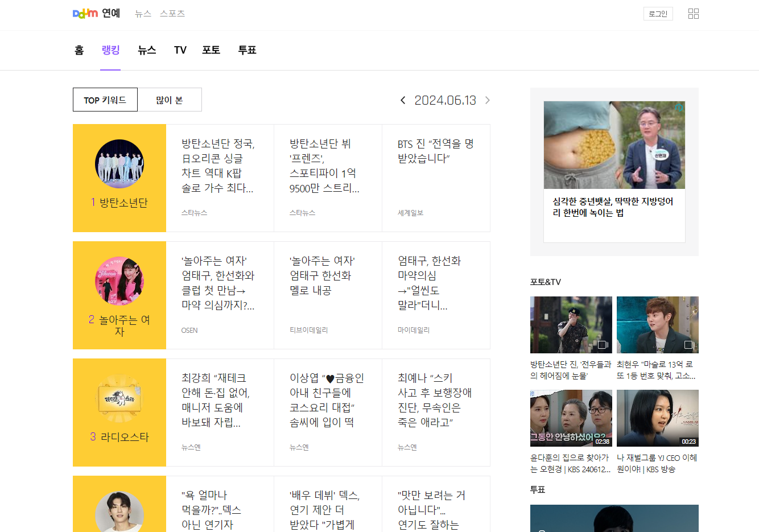Click the 3 라디오스타 keyword label

[119, 437]
